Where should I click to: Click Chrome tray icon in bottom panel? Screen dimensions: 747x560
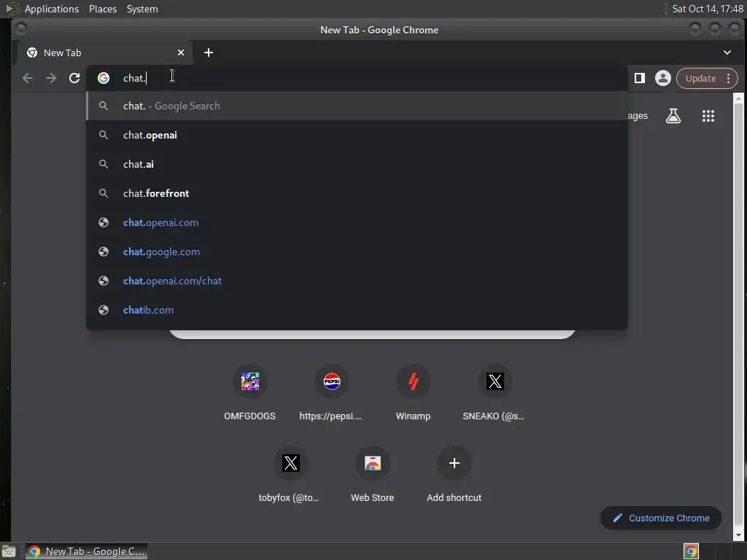point(691,551)
